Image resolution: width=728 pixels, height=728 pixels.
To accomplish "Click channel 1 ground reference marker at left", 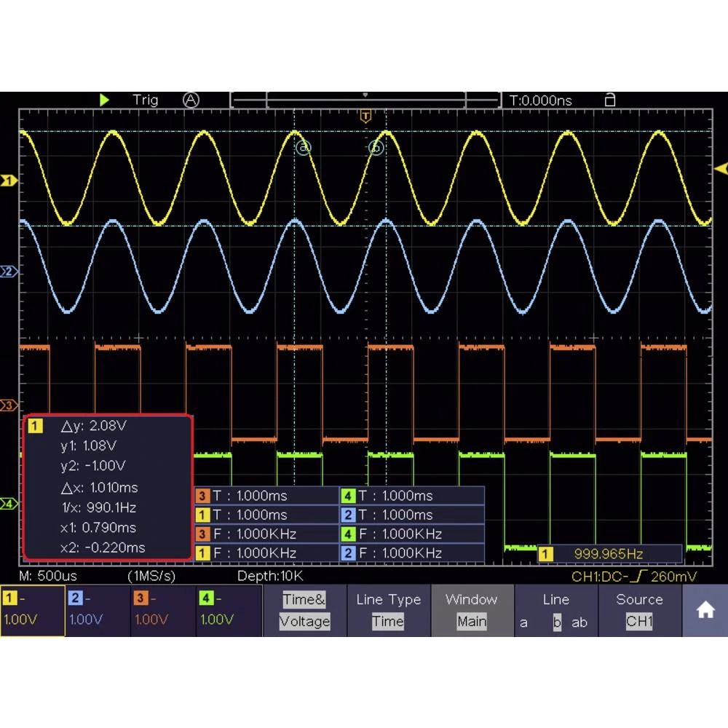I will tap(9, 180).
